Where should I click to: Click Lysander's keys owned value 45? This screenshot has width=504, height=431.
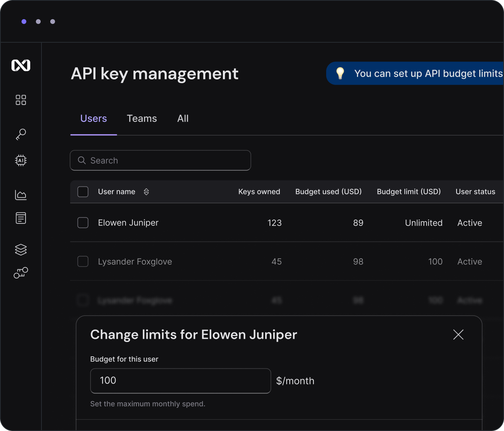click(277, 262)
